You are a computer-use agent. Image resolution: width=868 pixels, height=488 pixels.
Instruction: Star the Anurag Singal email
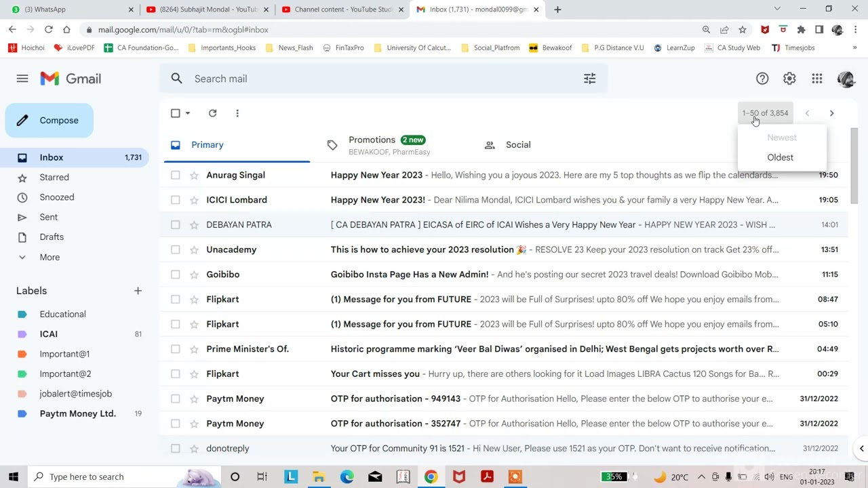[194, 175]
